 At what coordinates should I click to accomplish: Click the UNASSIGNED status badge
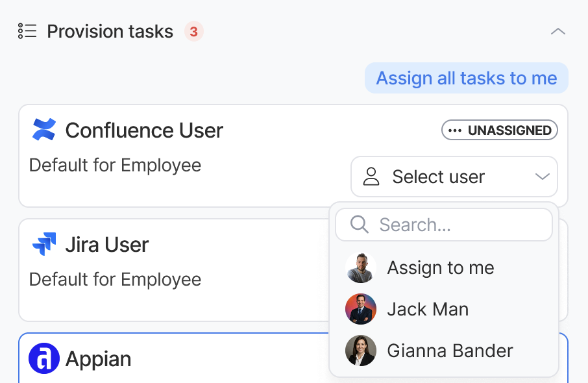click(x=499, y=130)
